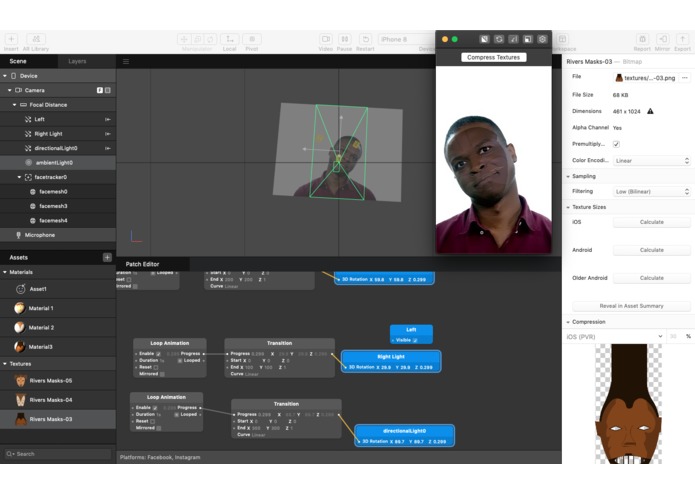
Task: Click Calculate for Older Android texture size
Action: [652, 278]
